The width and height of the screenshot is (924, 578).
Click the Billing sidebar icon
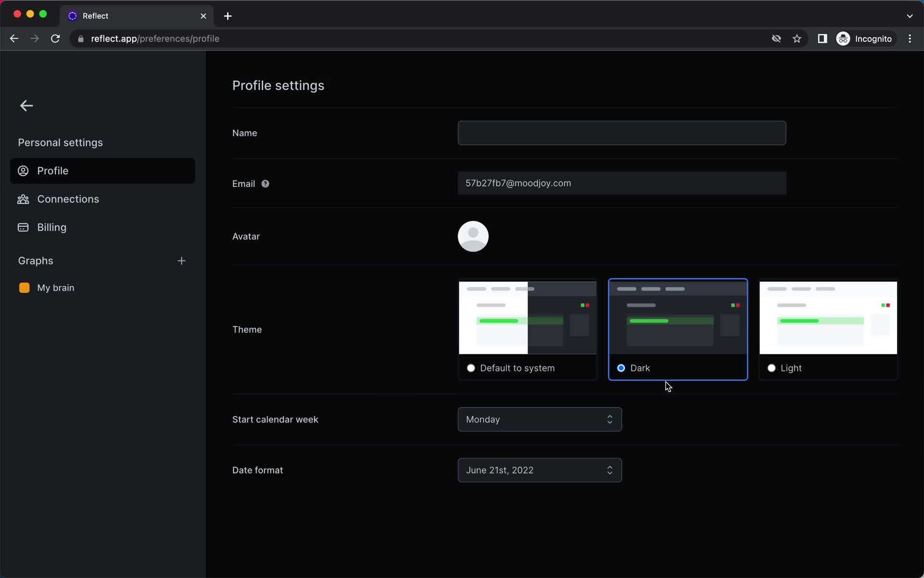click(x=22, y=227)
